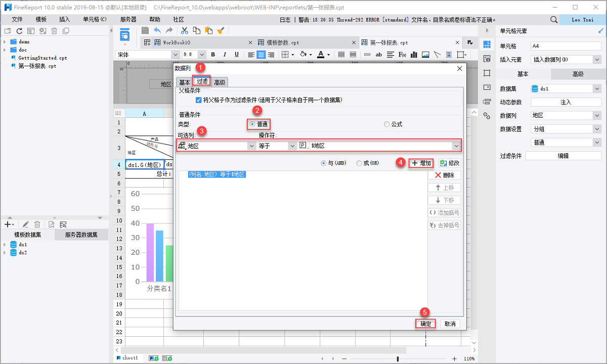This screenshot has height=364, width=607.
Task: Click the cut scissors icon
Action: coord(185,31)
